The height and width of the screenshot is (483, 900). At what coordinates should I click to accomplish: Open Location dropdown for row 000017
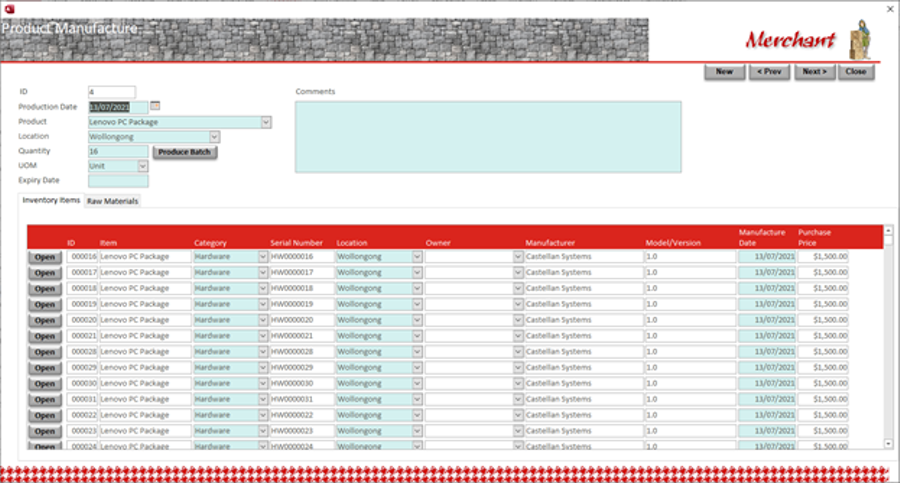click(x=417, y=272)
